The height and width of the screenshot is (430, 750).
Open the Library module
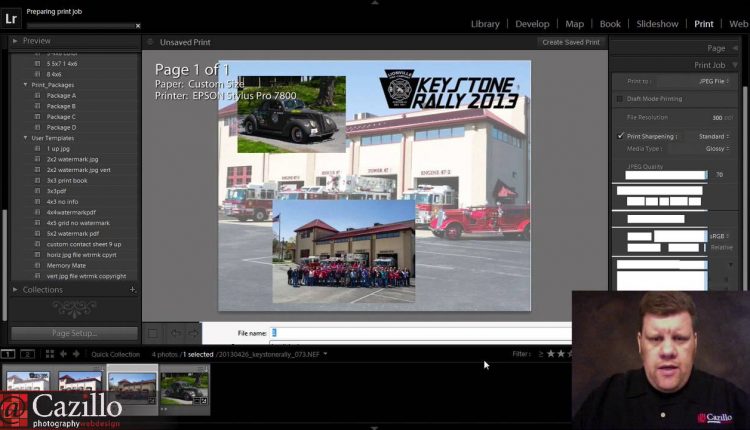pos(485,24)
